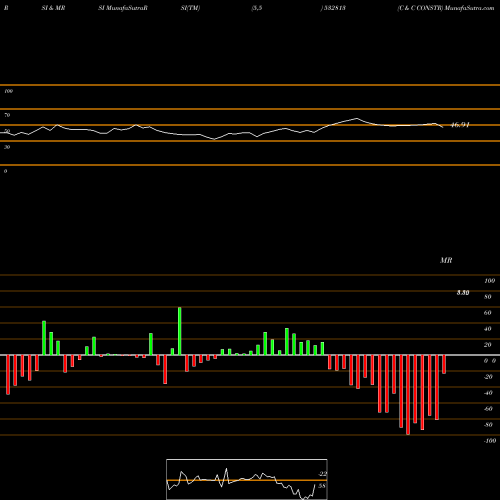Click the 0 label on RSI axis
Image resolution: width=500 pixels, height=500 pixels.
[x=5, y=171]
